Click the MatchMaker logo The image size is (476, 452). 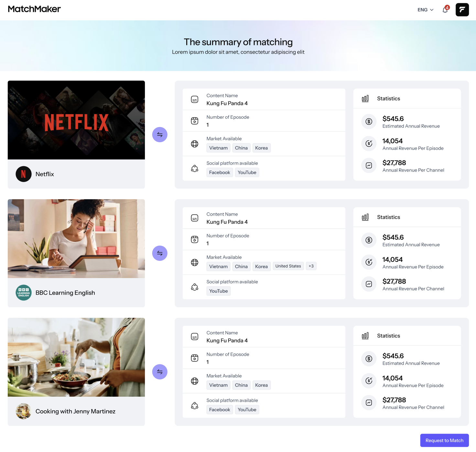34,9
